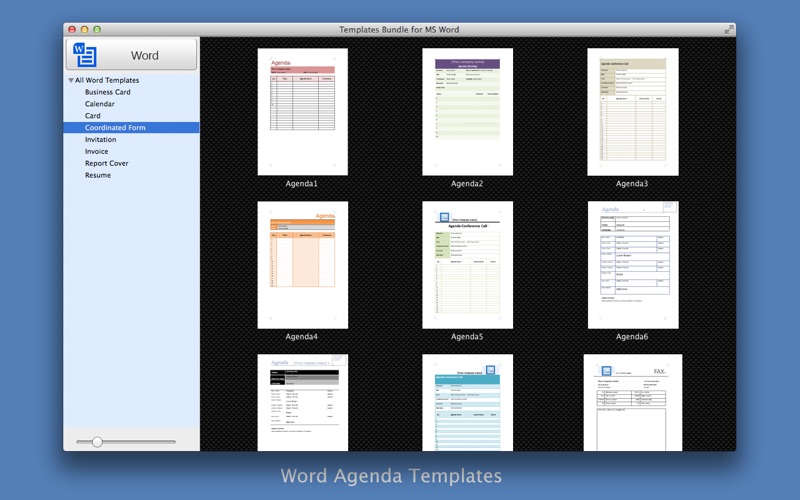The height and width of the screenshot is (500, 800).
Task: Click the blue Word document icon
Action: [x=84, y=55]
